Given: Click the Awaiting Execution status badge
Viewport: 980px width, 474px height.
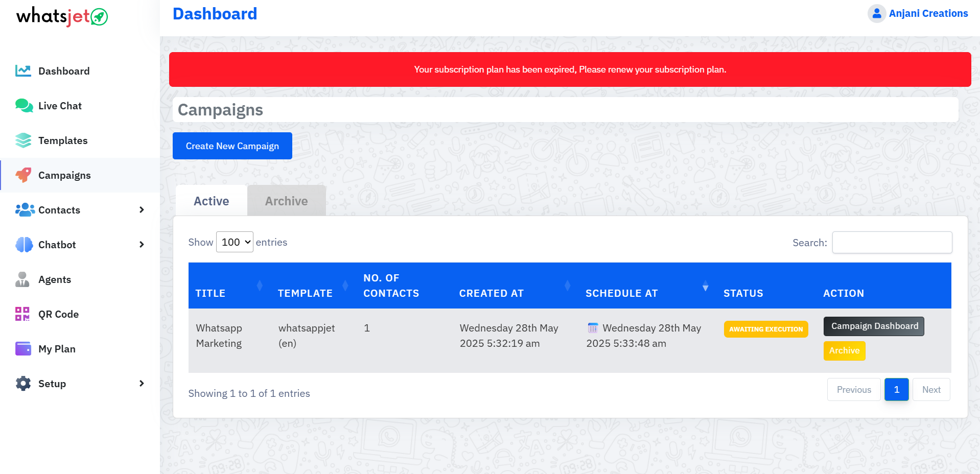Looking at the screenshot, I should (766, 329).
